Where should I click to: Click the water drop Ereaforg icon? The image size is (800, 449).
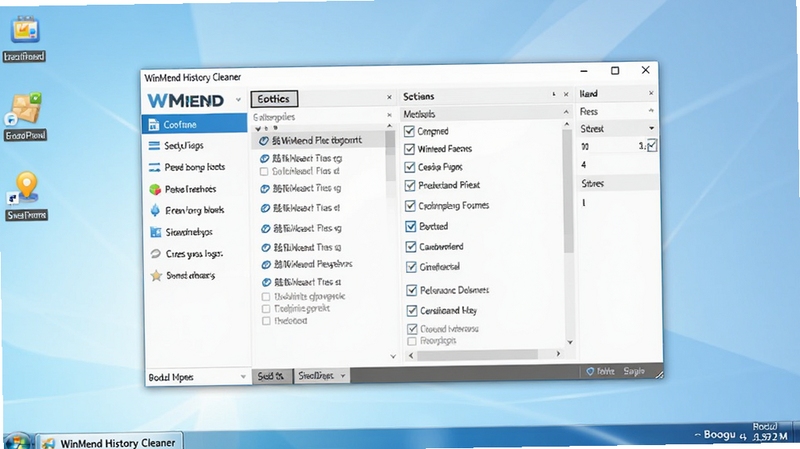155,210
